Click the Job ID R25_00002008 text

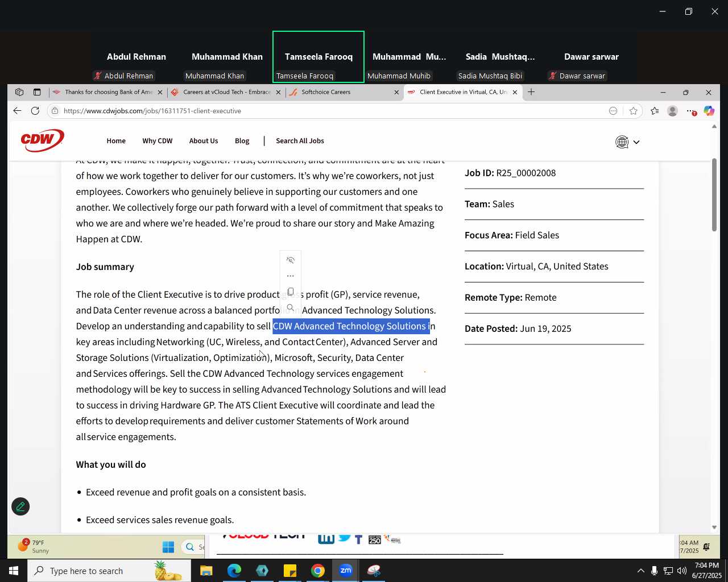click(x=510, y=173)
